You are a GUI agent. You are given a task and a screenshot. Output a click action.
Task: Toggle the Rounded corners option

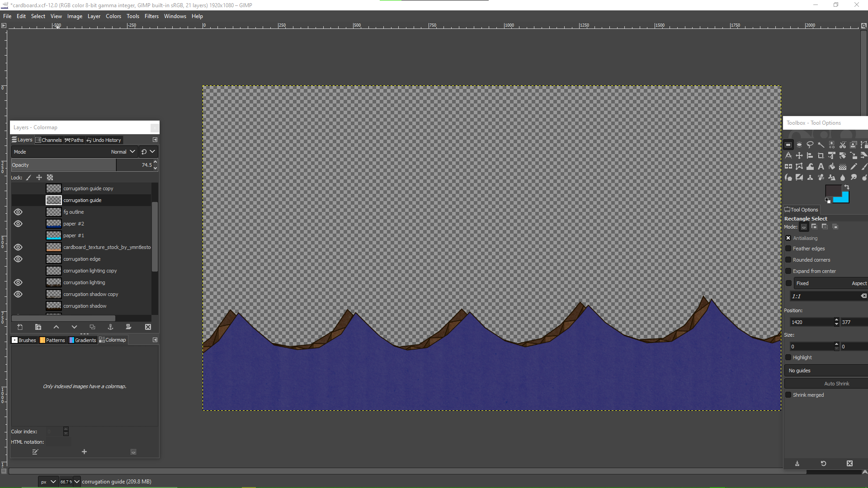coord(788,260)
